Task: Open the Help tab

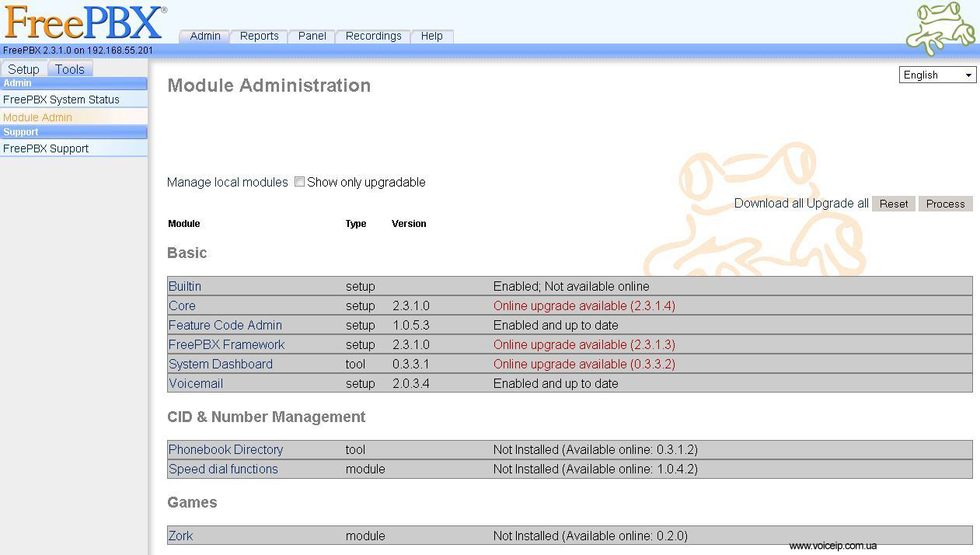Action: tap(432, 36)
